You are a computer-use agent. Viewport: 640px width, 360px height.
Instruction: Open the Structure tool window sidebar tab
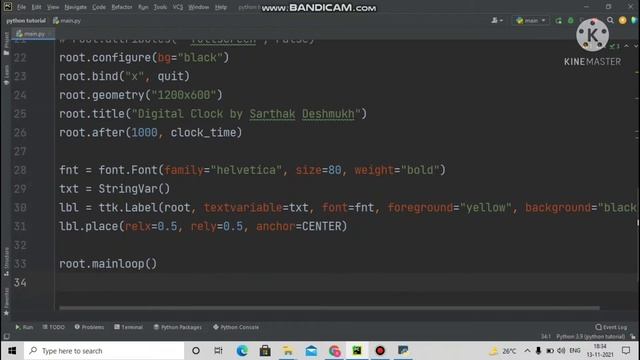tap(6, 261)
